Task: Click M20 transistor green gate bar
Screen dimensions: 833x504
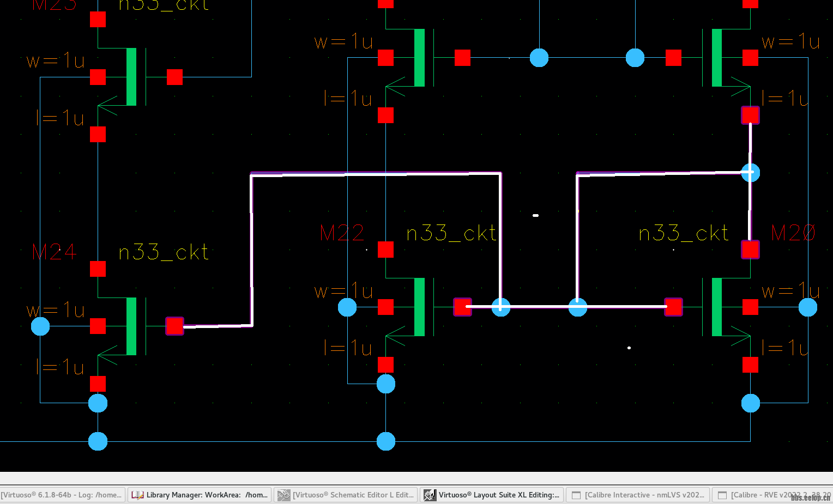Action: click(x=716, y=307)
